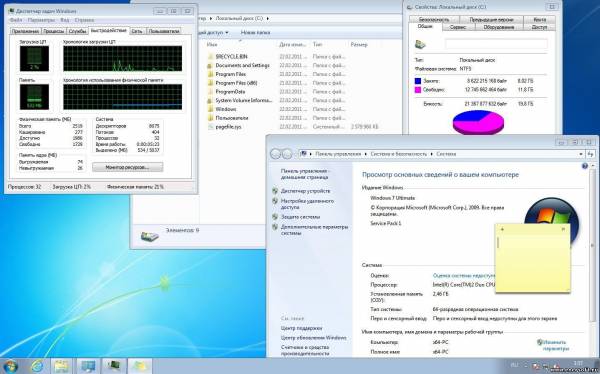Switch to the Сеть tab in Task Manager
600x374 pixels.
tap(137, 31)
